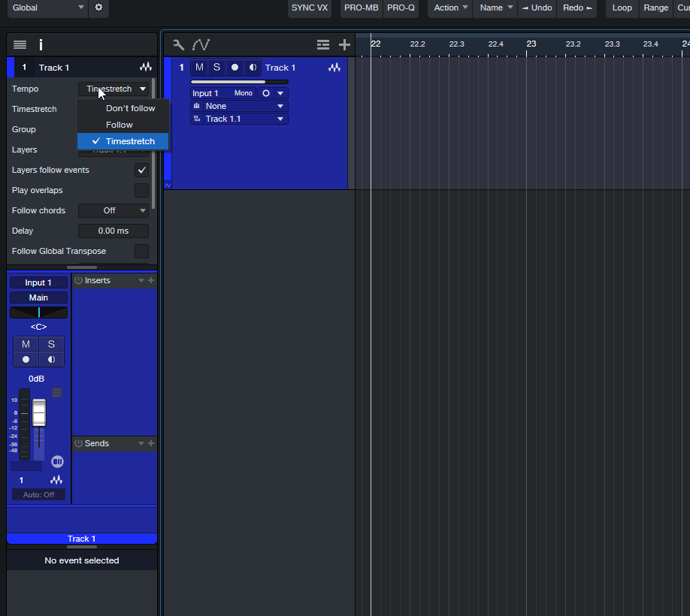Click the timeline ruler at bar 23
This screenshot has height=616, width=690.
pyautogui.click(x=531, y=44)
